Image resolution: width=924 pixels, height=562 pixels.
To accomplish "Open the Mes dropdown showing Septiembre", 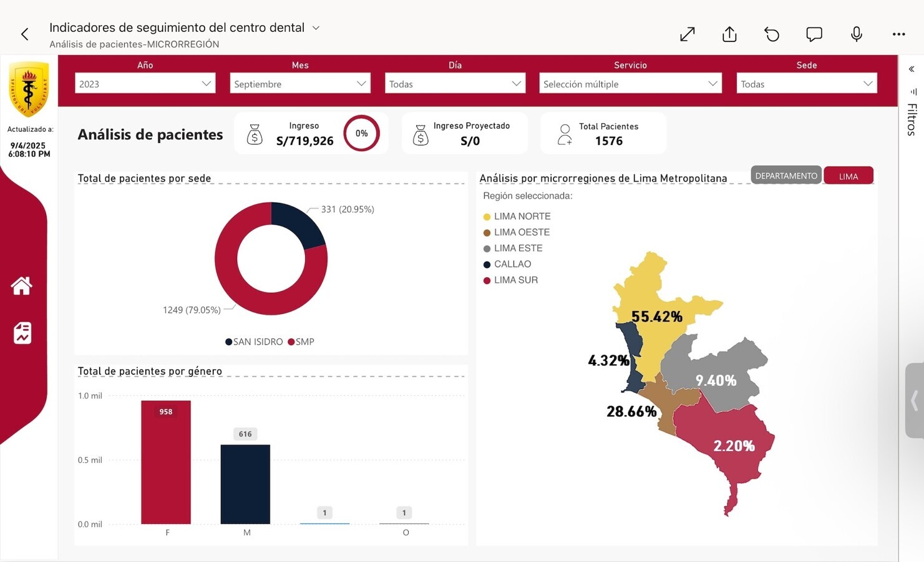I will 299,84.
